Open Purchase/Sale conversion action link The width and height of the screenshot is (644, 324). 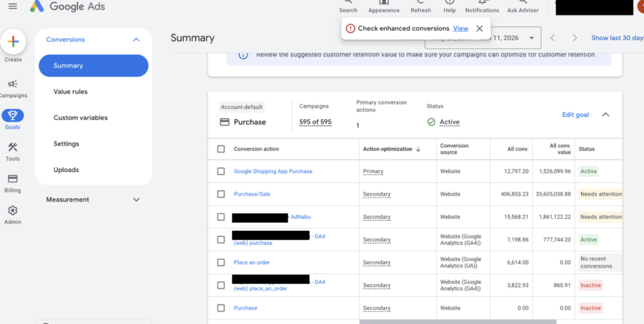point(252,194)
